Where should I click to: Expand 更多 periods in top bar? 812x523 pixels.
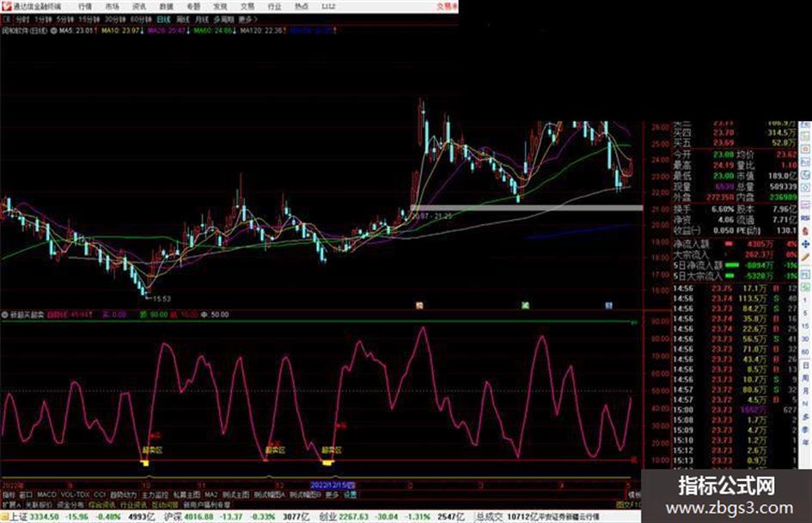[x=248, y=19]
